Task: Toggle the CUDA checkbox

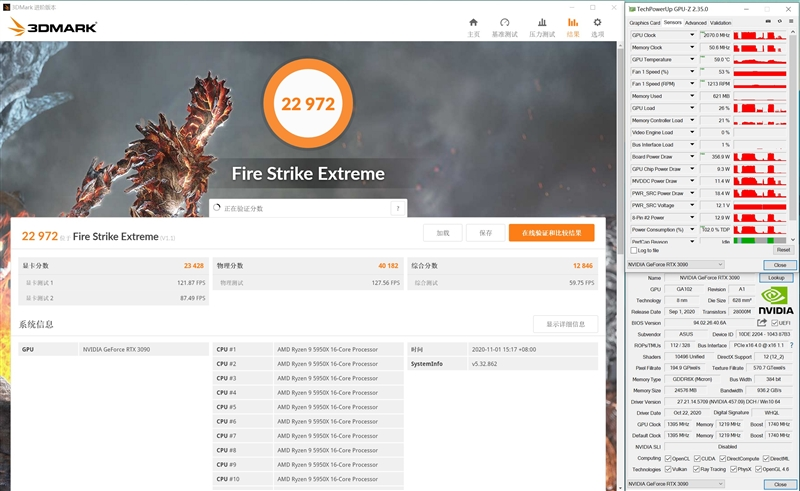Action: (697, 458)
